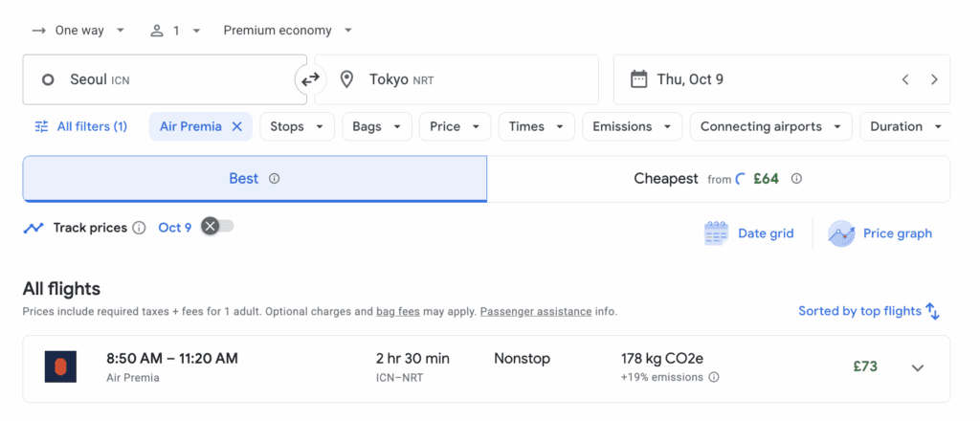Switch to the Cheapest tab
This screenshot has width=980, height=421.
click(x=718, y=179)
